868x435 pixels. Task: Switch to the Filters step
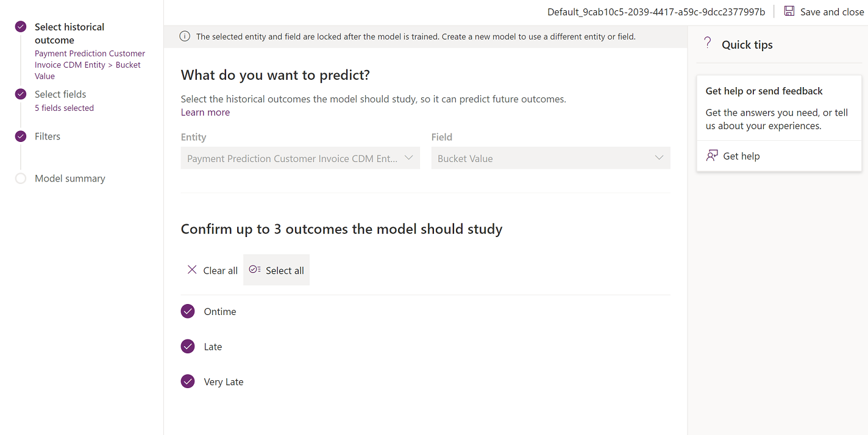coord(48,136)
